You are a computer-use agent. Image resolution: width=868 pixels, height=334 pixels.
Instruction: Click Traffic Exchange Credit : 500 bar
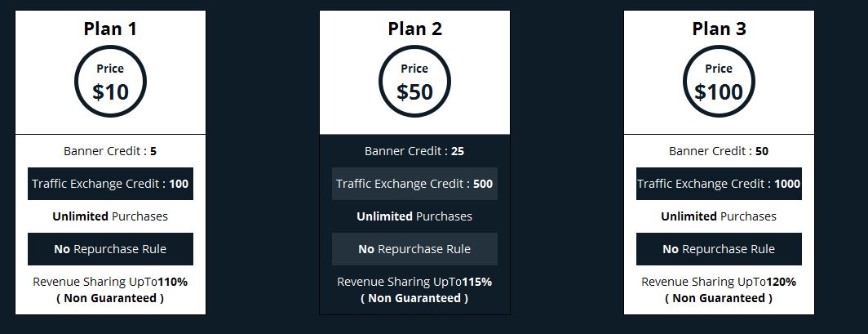tap(414, 184)
